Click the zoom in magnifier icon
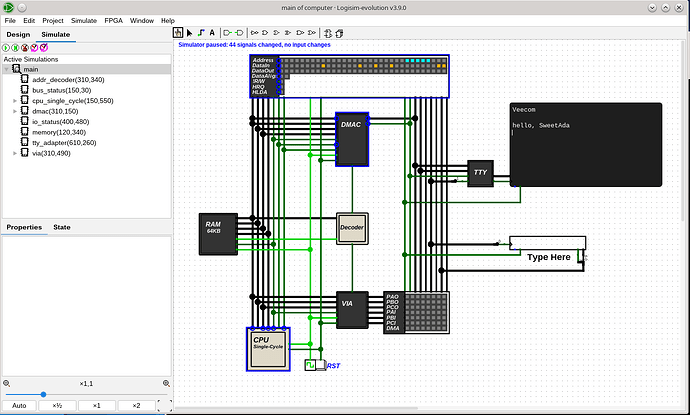The height and width of the screenshot is (415, 690). tap(165, 383)
